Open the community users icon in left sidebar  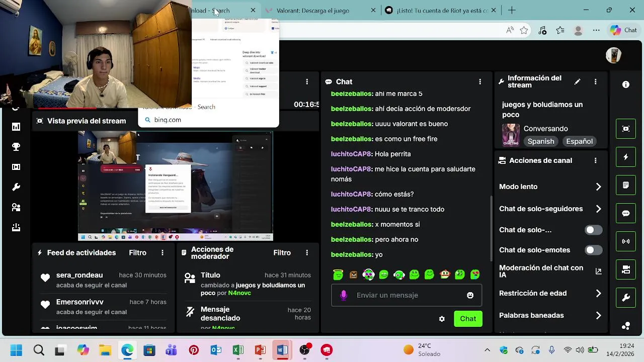[16, 207]
